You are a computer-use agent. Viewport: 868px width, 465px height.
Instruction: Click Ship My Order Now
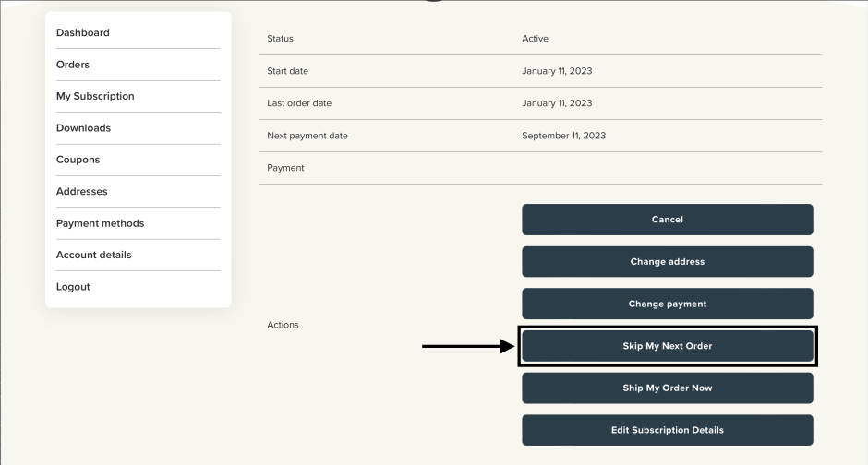point(667,388)
